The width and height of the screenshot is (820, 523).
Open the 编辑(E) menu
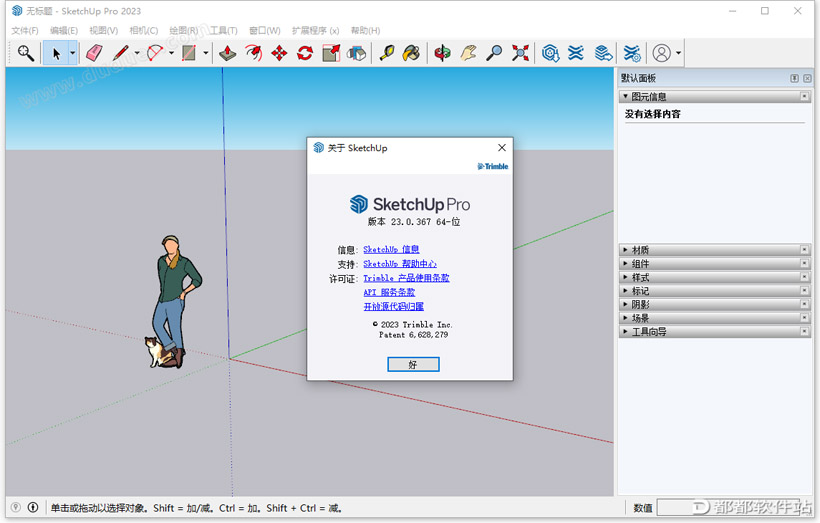point(64,30)
